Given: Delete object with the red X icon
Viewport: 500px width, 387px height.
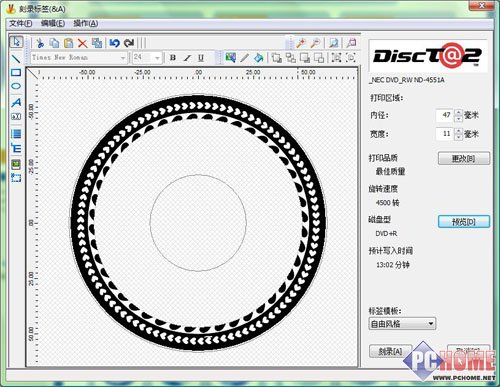Looking at the screenshot, I should 82,43.
